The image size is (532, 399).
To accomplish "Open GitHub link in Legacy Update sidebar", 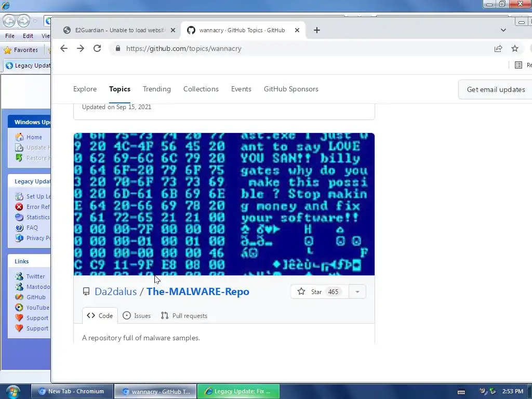I will 36,297.
